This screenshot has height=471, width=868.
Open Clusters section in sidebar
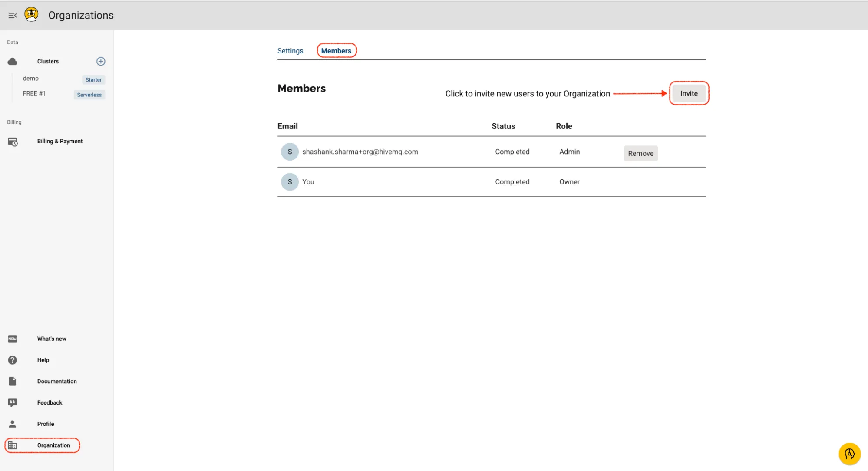(x=48, y=61)
